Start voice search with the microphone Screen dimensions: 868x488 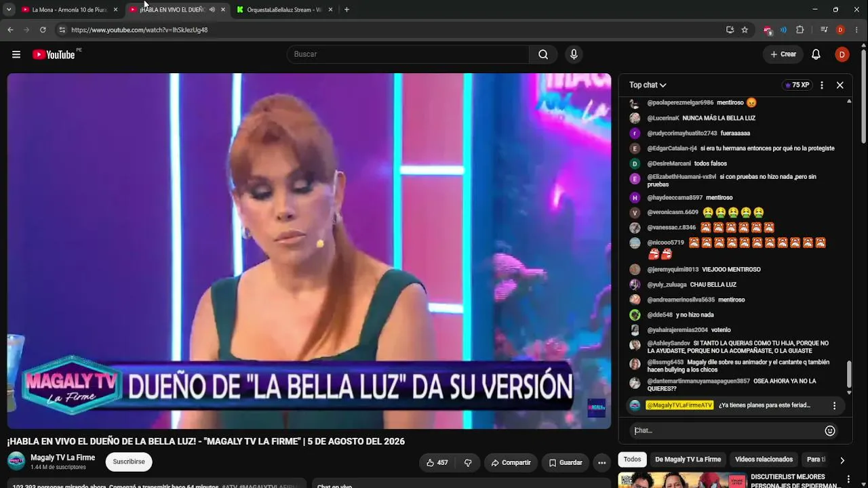(574, 54)
